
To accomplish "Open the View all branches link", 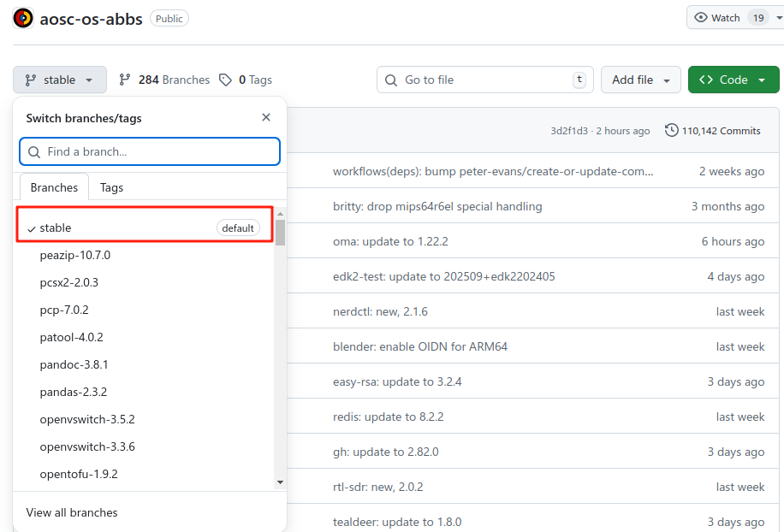I will (x=72, y=512).
